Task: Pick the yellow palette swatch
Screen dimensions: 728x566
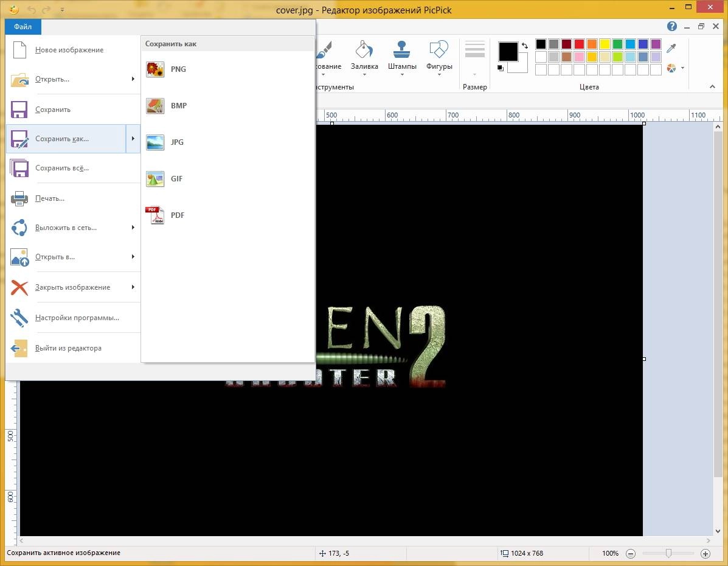Action: tap(605, 44)
